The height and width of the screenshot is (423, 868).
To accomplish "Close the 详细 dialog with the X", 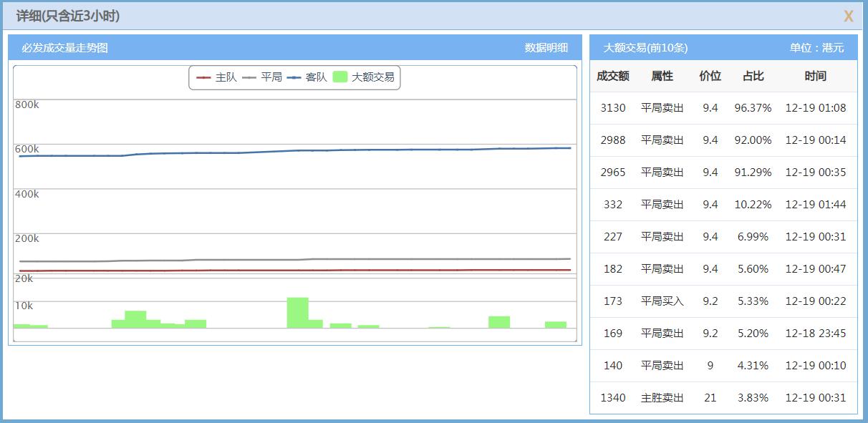I will coord(848,15).
